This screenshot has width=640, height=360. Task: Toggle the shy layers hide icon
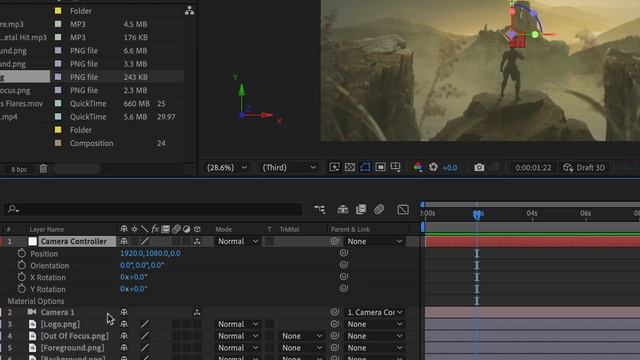(x=342, y=209)
